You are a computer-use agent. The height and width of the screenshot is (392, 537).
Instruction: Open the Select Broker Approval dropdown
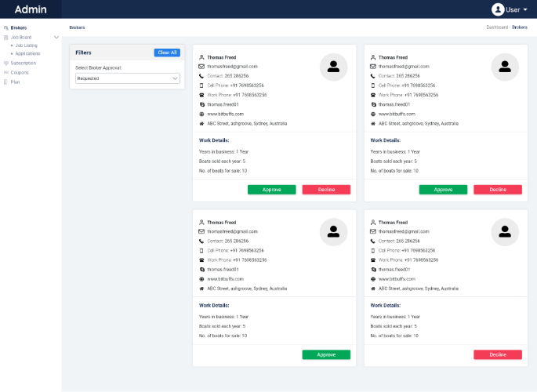pos(128,78)
